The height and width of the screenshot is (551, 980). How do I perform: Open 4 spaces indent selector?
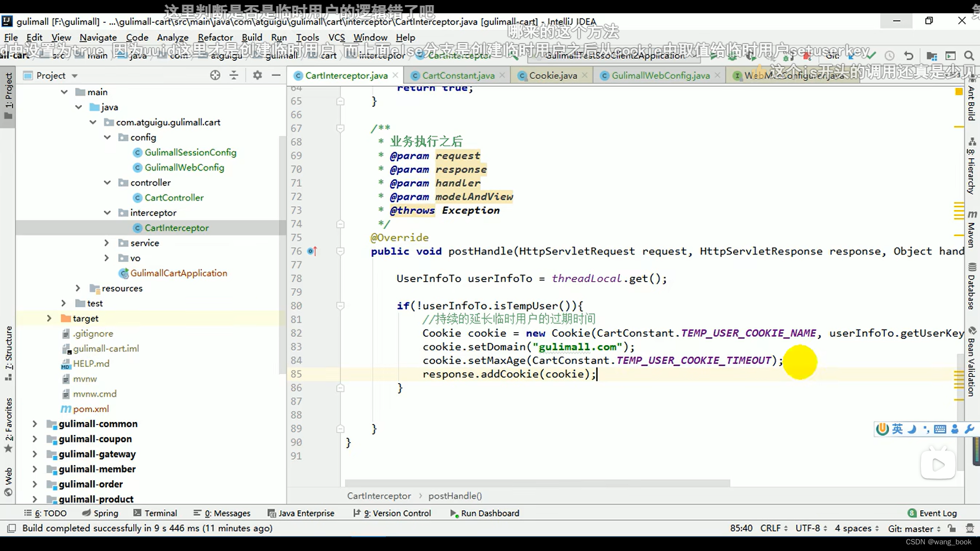856,528
